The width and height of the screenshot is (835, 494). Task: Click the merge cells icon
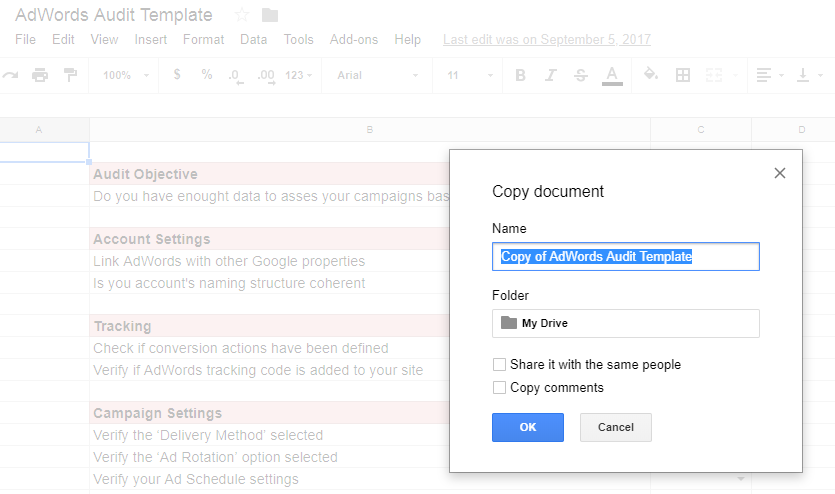714,75
